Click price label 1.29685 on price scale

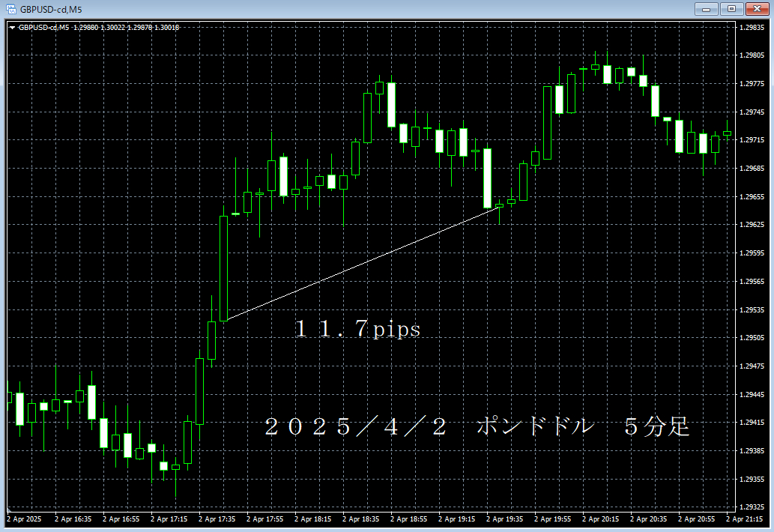(752, 169)
